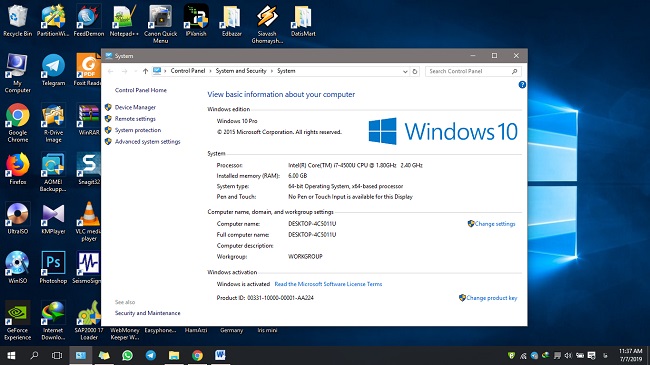
Task: Select the WinISO desktop icon
Action: [x=17, y=268]
